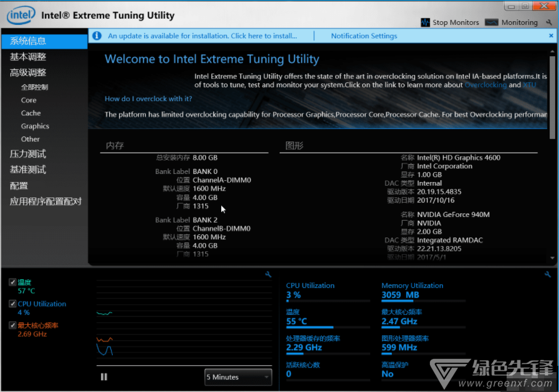Viewport: 559px width, 392px height.
Task: Open 高级调整 section
Action: (28, 73)
